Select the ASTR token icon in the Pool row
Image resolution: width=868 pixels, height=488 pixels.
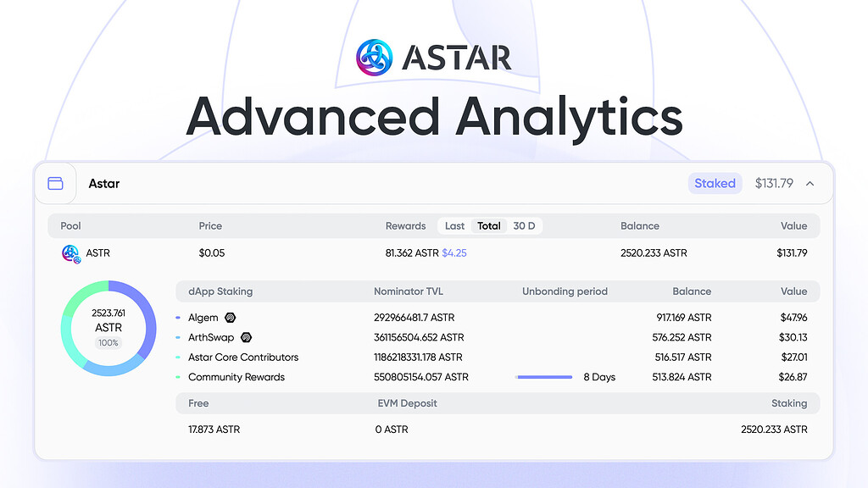(71, 252)
